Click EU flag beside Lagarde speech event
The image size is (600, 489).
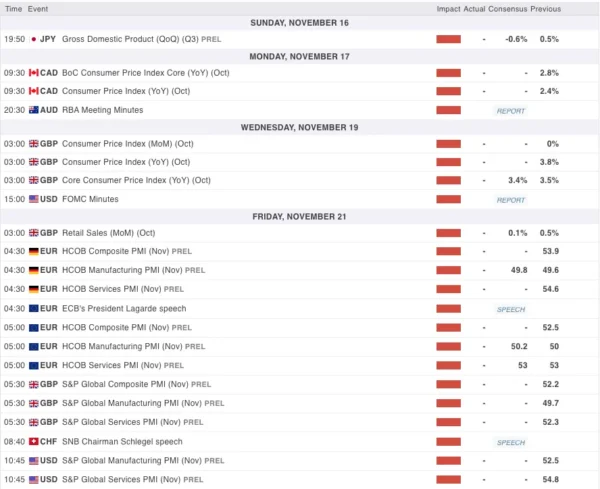[x=33, y=309]
